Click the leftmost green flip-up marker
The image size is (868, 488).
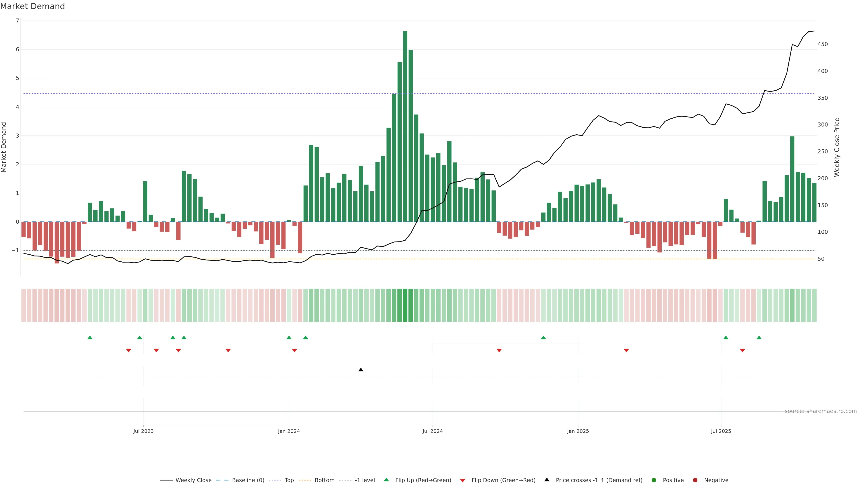point(90,338)
